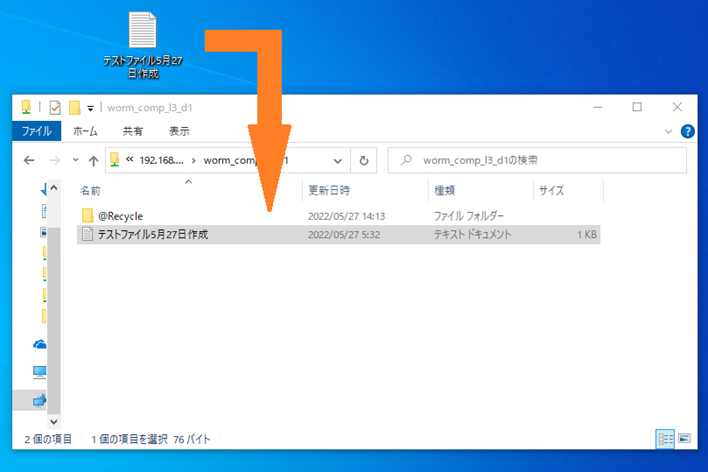Expand the ribbon with the chevron
This screenshot has width=708, height=472.
[668, 131]
